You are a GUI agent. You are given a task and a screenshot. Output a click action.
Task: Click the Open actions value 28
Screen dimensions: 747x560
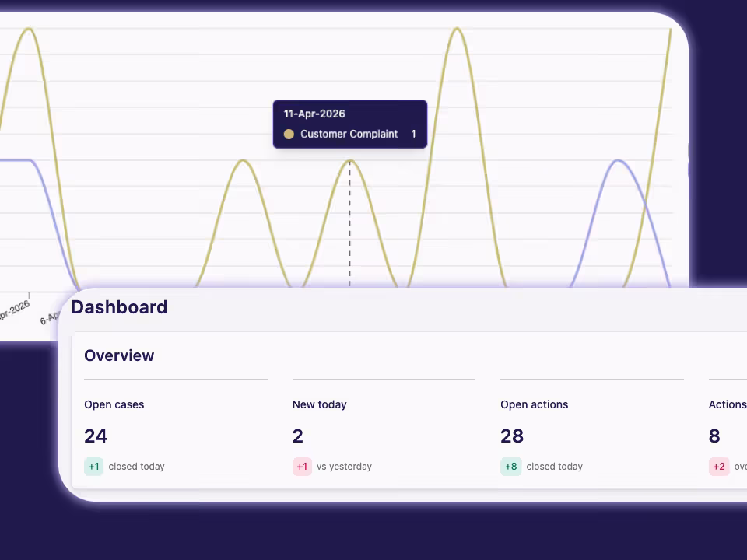click(x=512, y=436)
